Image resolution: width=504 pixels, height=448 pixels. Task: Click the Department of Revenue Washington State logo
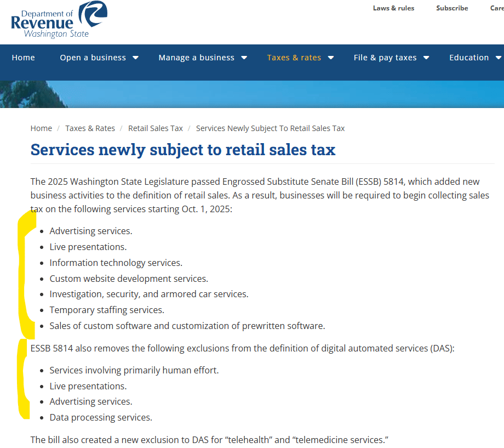(x=59, y=20)
